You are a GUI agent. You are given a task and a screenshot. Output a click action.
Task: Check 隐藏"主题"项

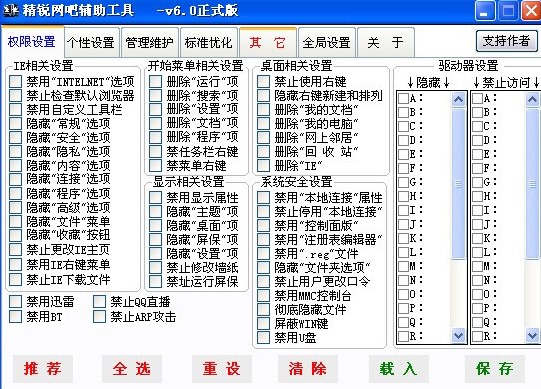[x=156, y=211]
